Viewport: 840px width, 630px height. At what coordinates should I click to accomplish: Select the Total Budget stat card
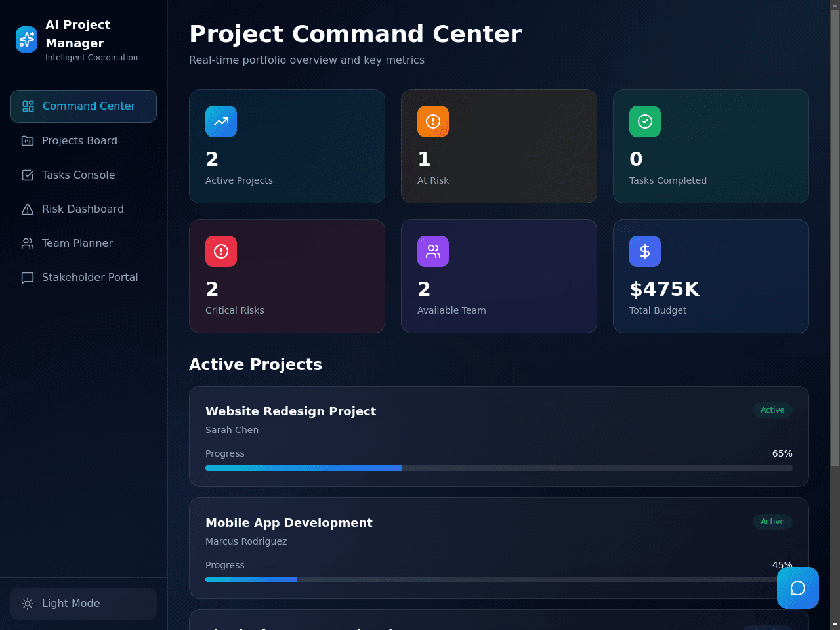pos(711,276)
